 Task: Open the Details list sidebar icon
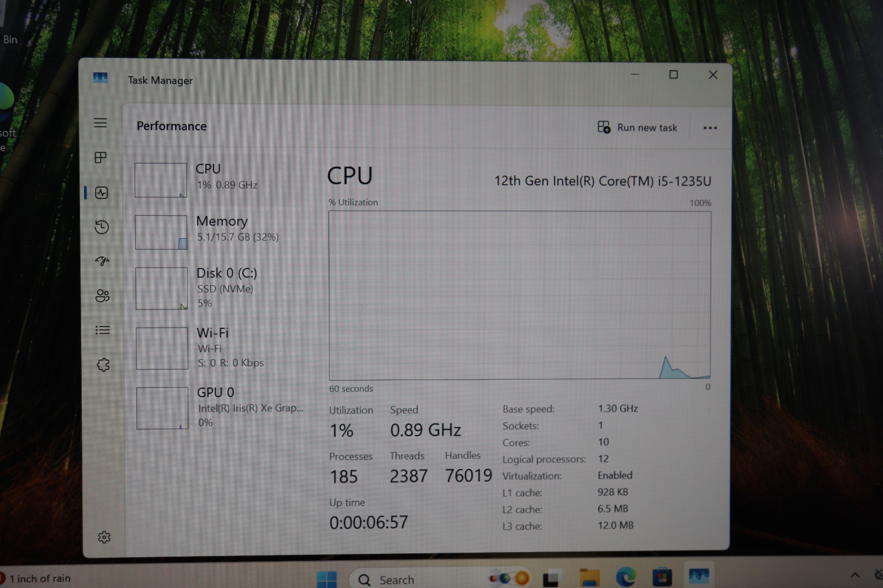click(x=103, y=330)
